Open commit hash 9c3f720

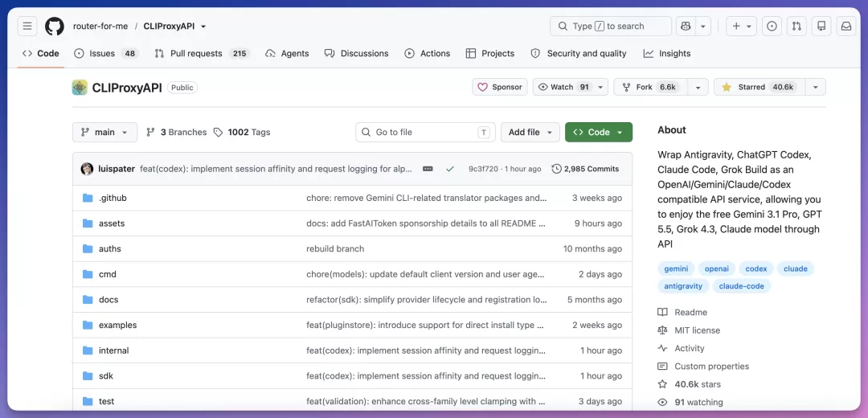click(483, 169)
